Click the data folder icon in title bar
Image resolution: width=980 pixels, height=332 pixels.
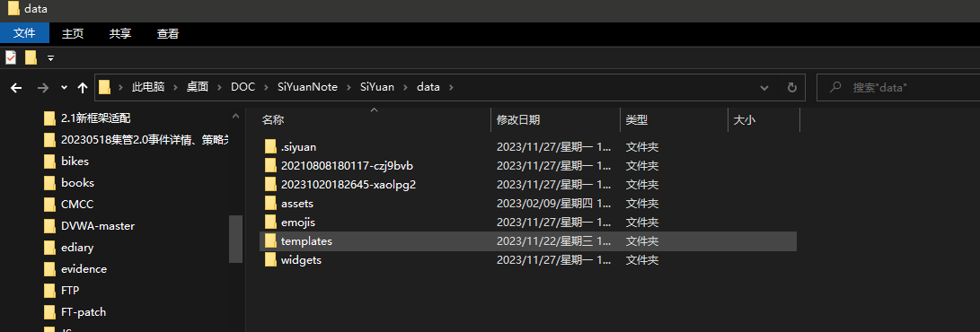click(13, 9)
